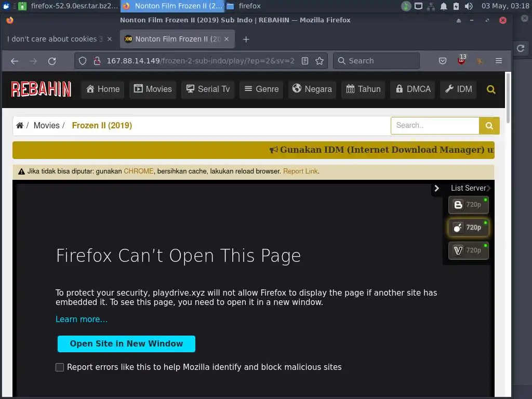
Task: Click the network icon in system tray
Action: tap(431, 6)
